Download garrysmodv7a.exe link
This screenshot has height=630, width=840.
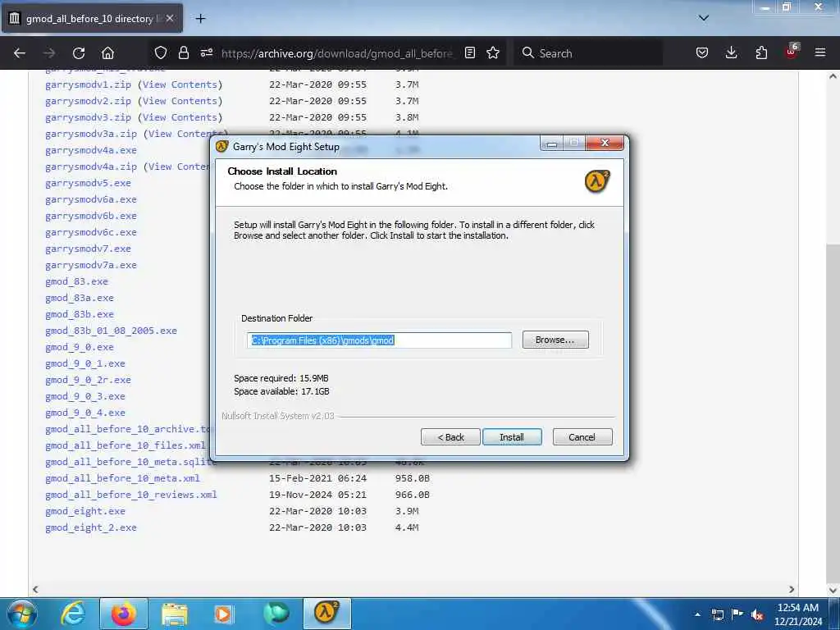coord(91,265)
